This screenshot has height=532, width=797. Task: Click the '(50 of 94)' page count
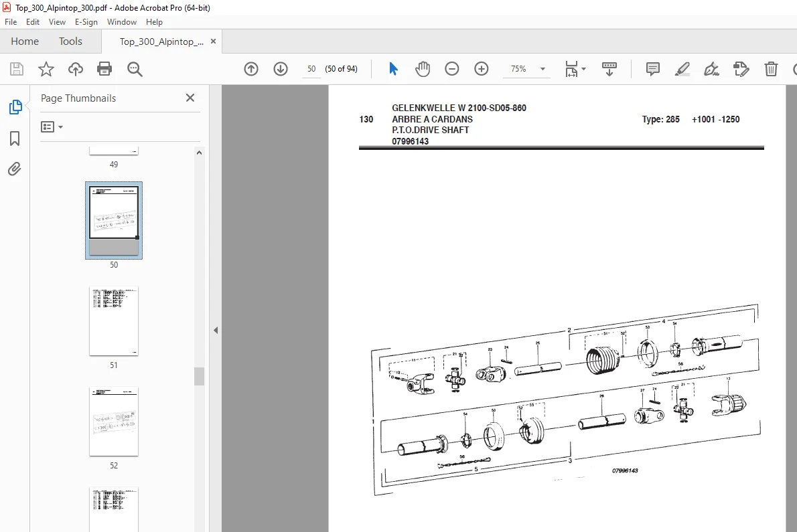click(341, 68)
